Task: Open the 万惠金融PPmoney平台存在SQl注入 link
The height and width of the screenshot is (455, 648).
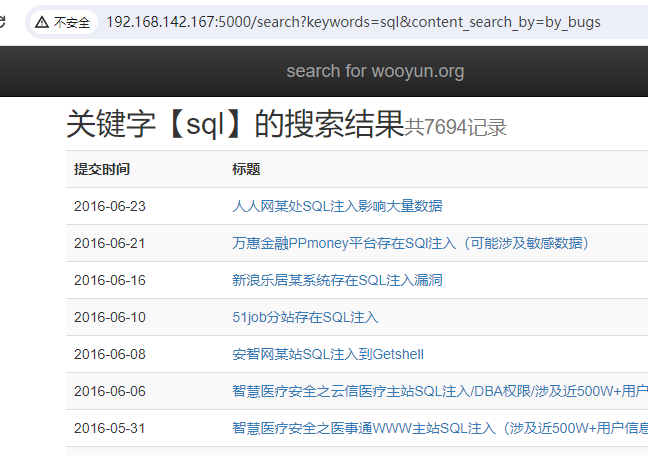Action: (410, 243)
